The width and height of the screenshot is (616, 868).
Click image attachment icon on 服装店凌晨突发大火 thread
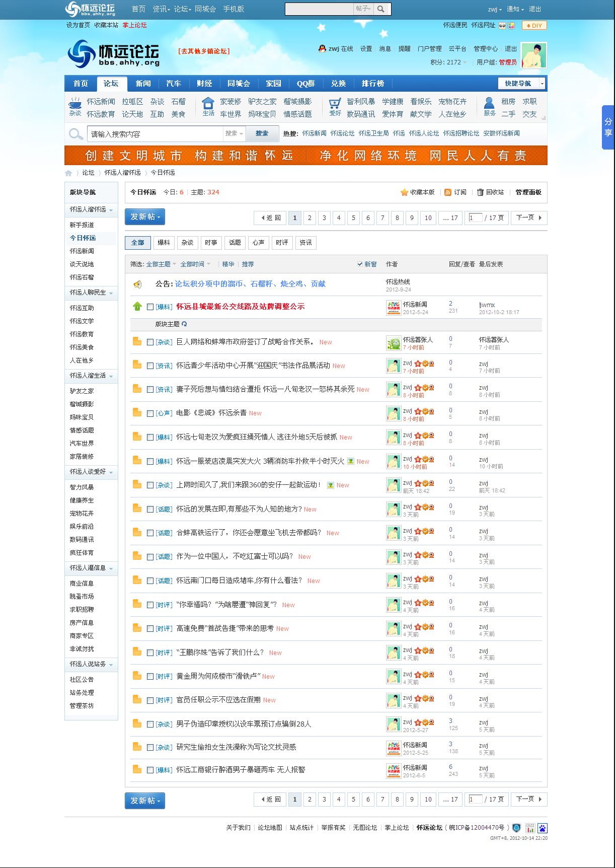pos(351,461)
